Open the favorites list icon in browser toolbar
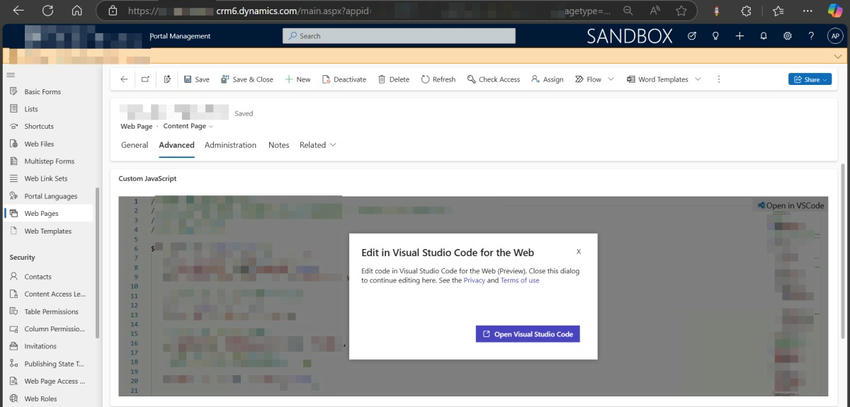 coord(778,10)
